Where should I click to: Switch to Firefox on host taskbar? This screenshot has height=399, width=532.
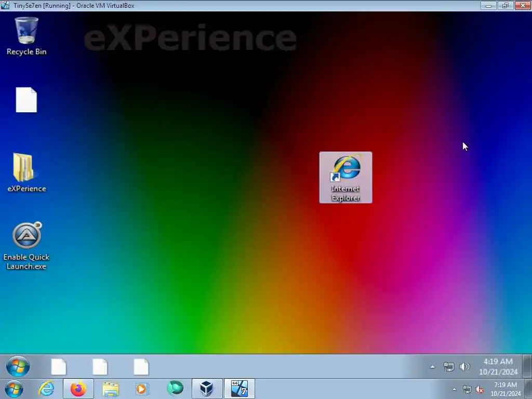78,389
